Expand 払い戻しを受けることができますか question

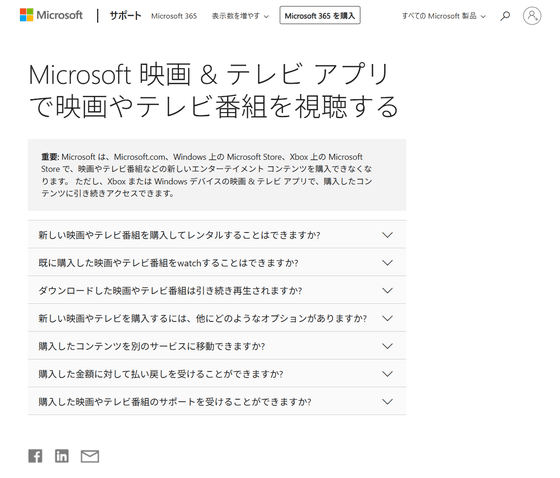coord(217,374)
